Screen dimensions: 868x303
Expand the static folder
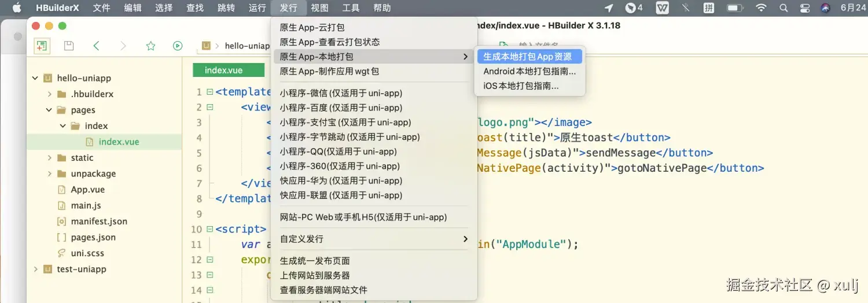[x=50, y=157]
